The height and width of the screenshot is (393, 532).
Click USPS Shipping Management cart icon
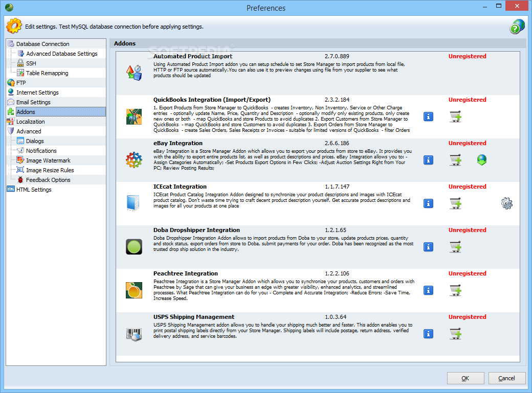tap(455, 334)
